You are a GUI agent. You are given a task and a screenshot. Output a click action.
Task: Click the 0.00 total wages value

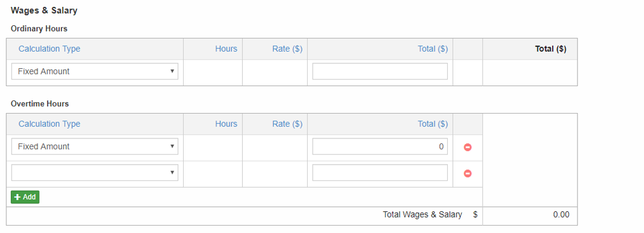(x=561, y=215)
